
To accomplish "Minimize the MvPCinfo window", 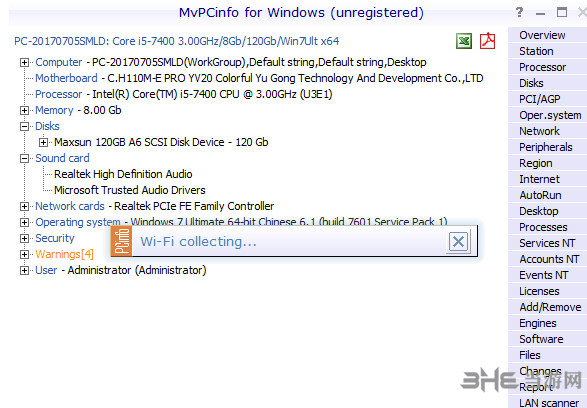I will click(540, 13).
